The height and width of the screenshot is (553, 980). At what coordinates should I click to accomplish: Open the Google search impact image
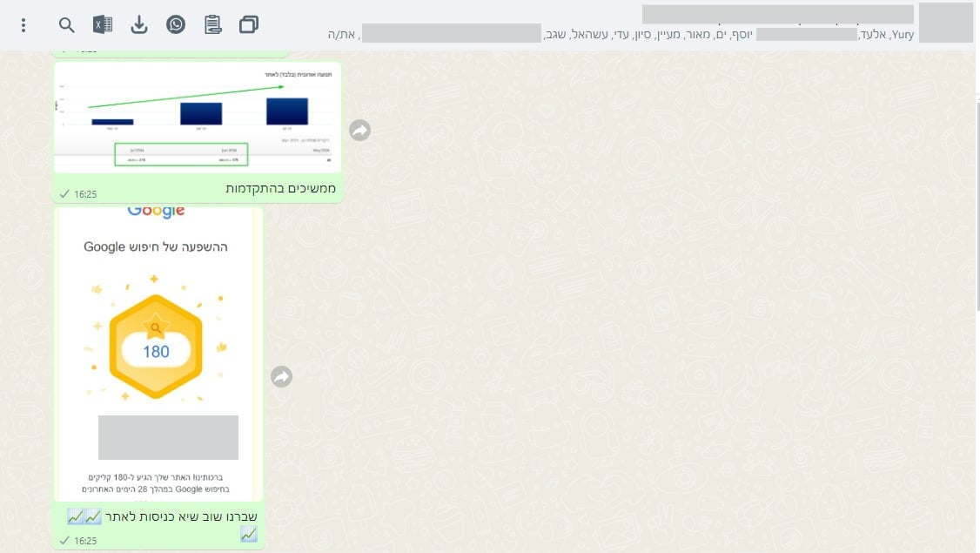(x=158, y=354)
